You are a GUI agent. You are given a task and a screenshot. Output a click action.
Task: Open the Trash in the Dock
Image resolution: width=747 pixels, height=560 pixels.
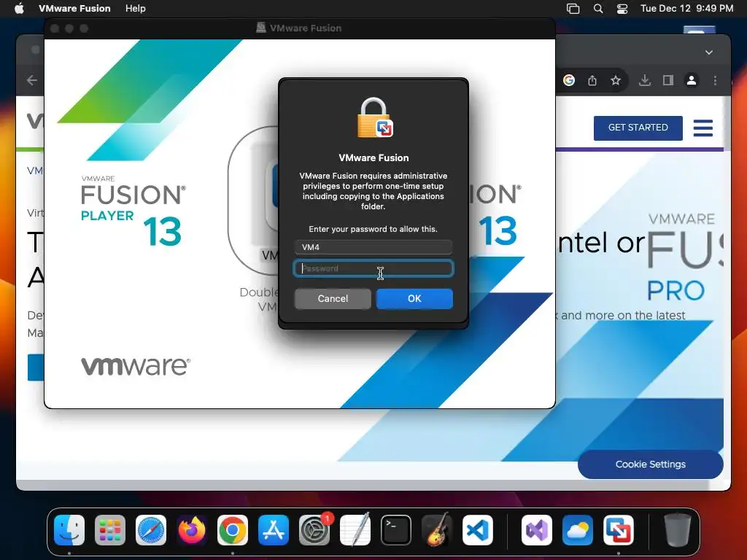point(677,529)
